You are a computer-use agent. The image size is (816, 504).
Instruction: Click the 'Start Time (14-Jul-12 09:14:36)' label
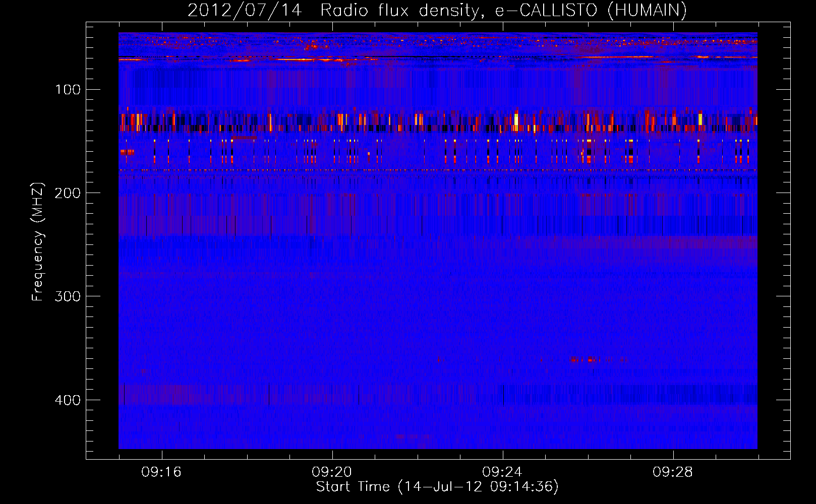tap(437, 487)
